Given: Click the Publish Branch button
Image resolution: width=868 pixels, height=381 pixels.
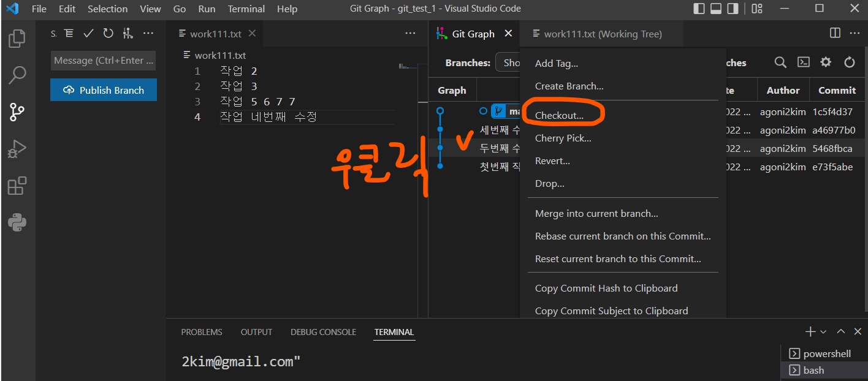Looking at the screenshot, I should [x=104, y=90].
